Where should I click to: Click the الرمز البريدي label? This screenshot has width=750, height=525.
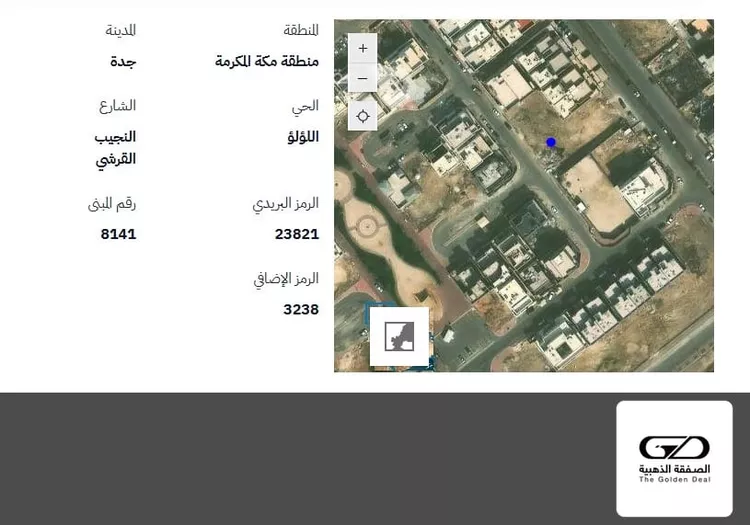click(x=286, y=204)
